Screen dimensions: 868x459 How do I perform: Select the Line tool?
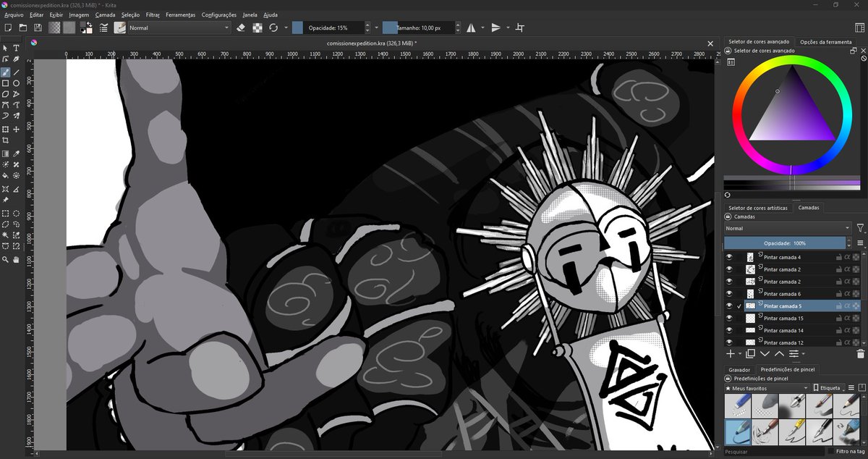pos(16,72)
